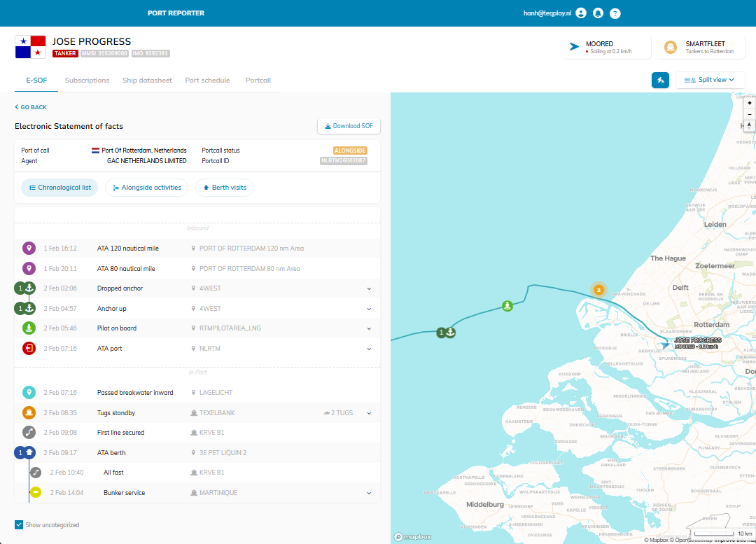Click the green pilot marker on map

507,306
